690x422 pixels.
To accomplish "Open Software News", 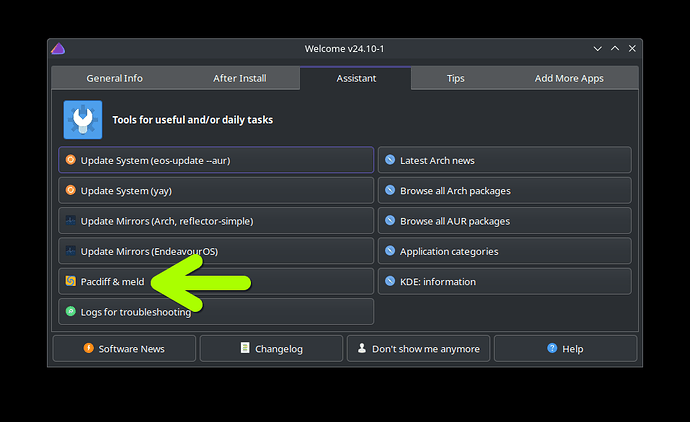I will click(x=124, y=349).
